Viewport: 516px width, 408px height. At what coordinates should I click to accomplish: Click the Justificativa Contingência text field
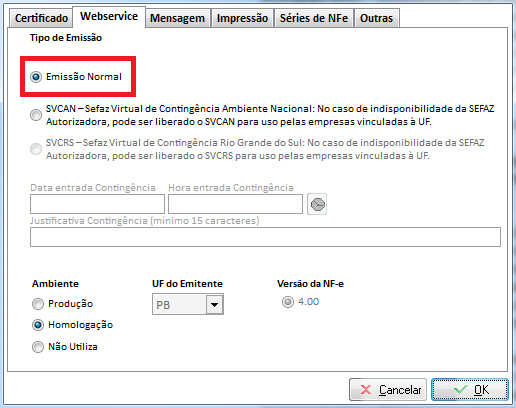click(x=265, y=237)
